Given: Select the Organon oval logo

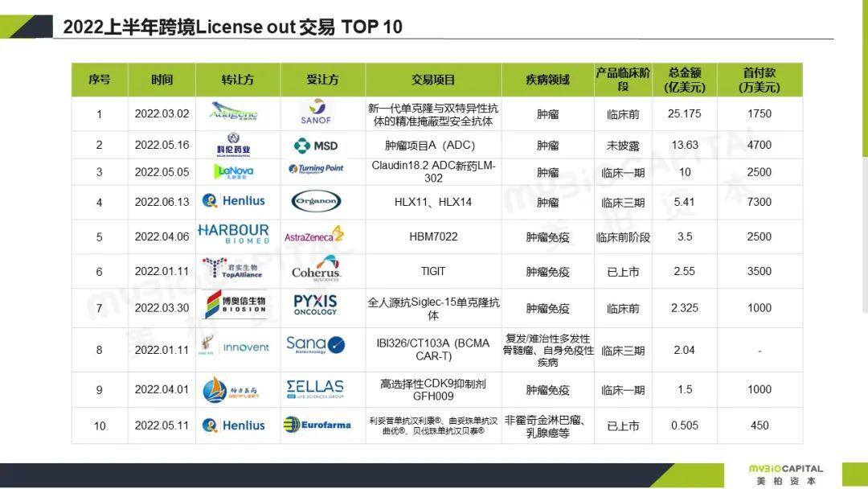Looking at the screenshot, I should (x=316, y=202).
